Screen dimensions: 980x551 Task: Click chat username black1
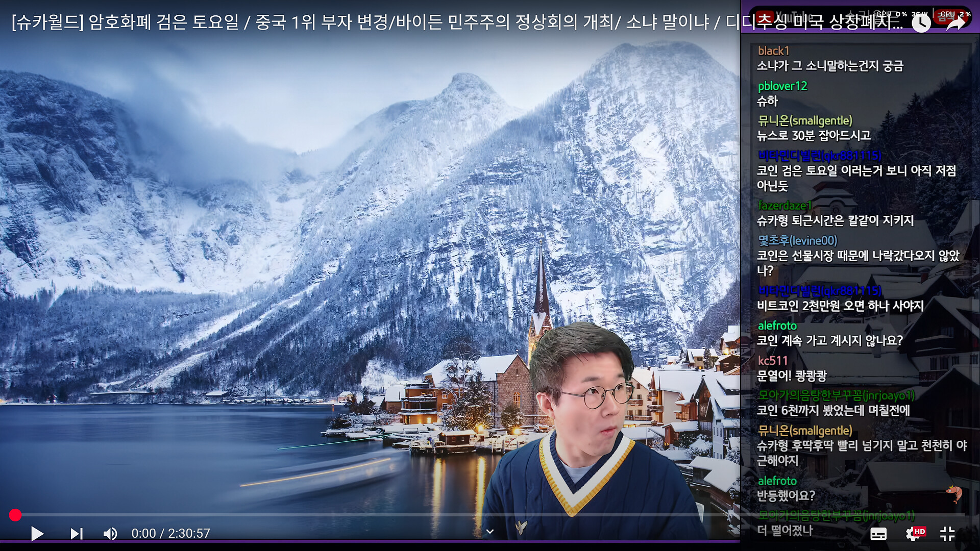pos(773,51)
